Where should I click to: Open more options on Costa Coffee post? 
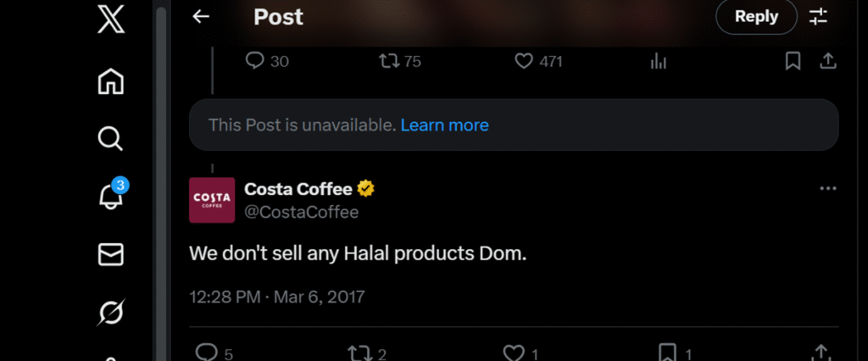pyautogui.click(x=828, y=188)
